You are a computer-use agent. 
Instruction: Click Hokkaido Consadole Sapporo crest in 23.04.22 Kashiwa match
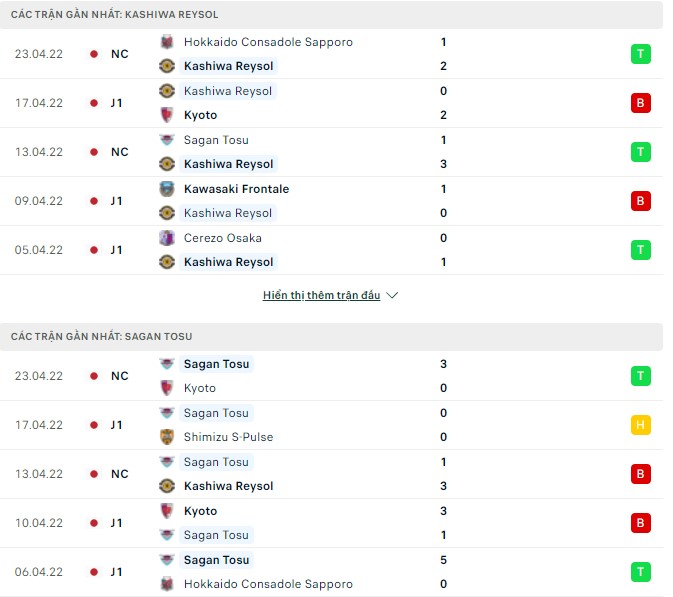pos(167,42)
